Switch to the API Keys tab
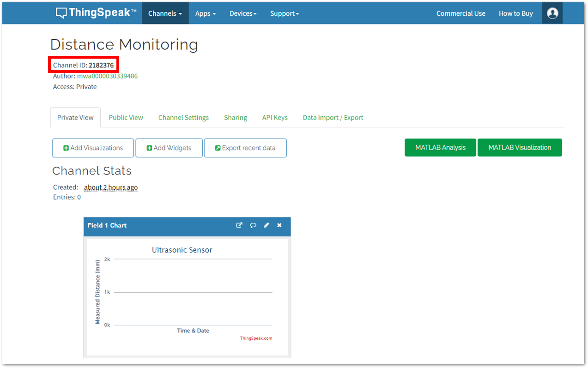 coord(275,117)
